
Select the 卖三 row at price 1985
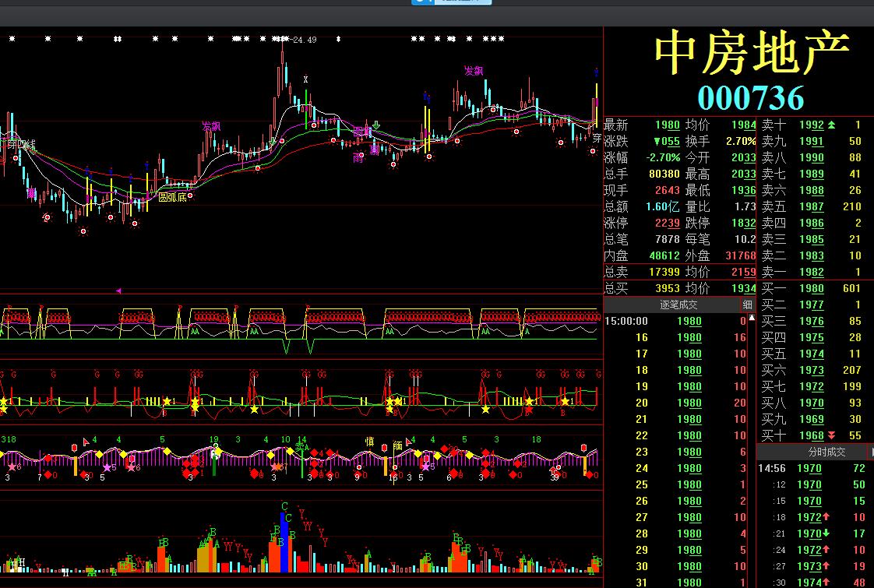[x=815, y=239]
